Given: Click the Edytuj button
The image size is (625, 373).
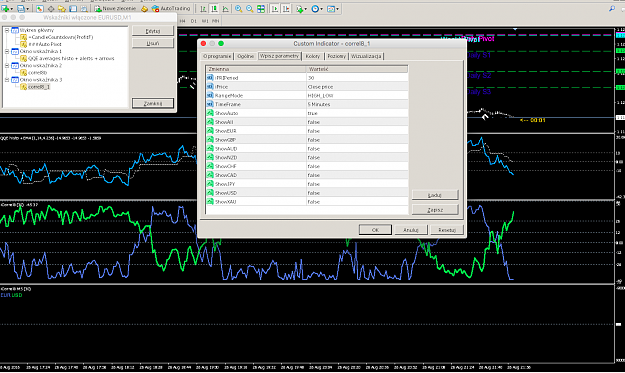Looking at the screenshot, I should coord(153,31).
